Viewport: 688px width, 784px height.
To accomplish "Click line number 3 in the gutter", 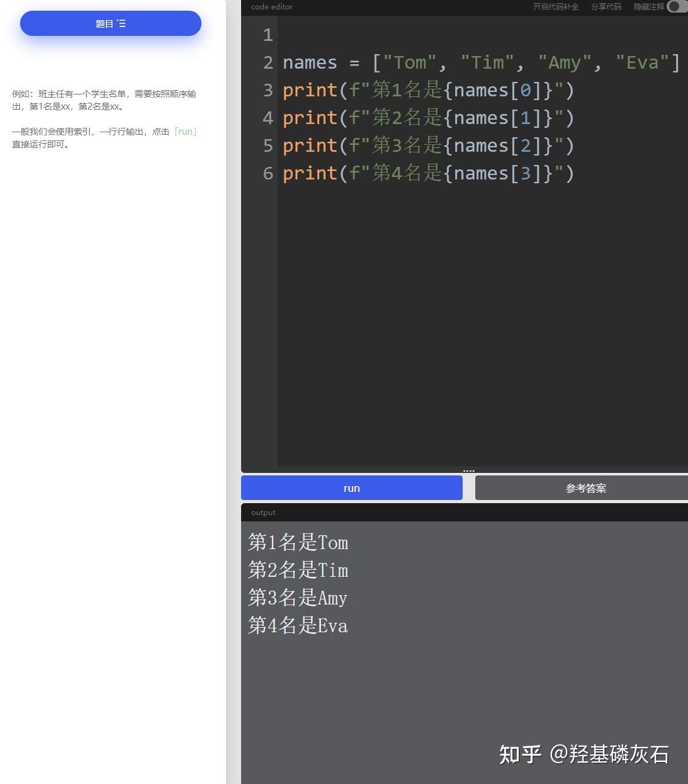I will point(267,90).
